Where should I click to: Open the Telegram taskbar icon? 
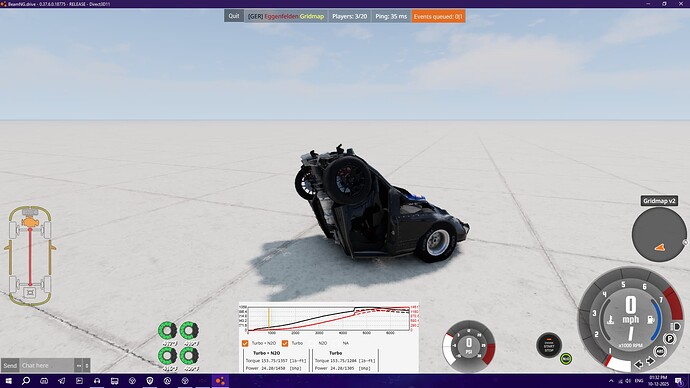tap(62, 381)
